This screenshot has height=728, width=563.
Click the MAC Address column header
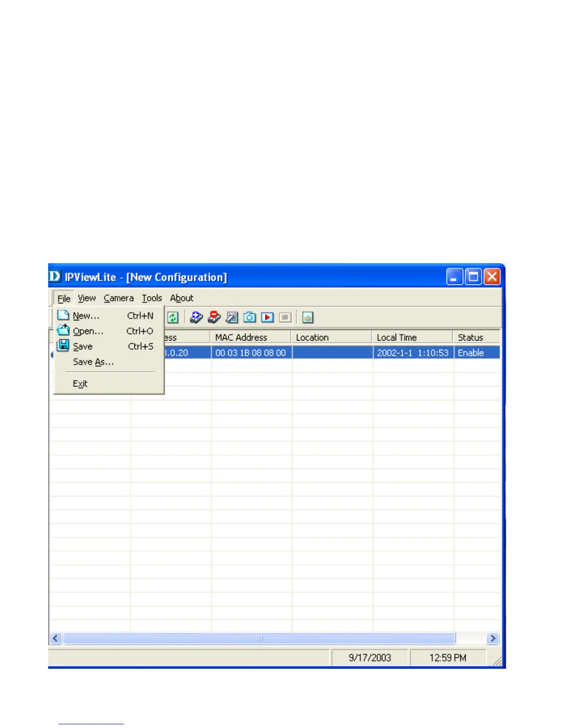tap(251, 337)
